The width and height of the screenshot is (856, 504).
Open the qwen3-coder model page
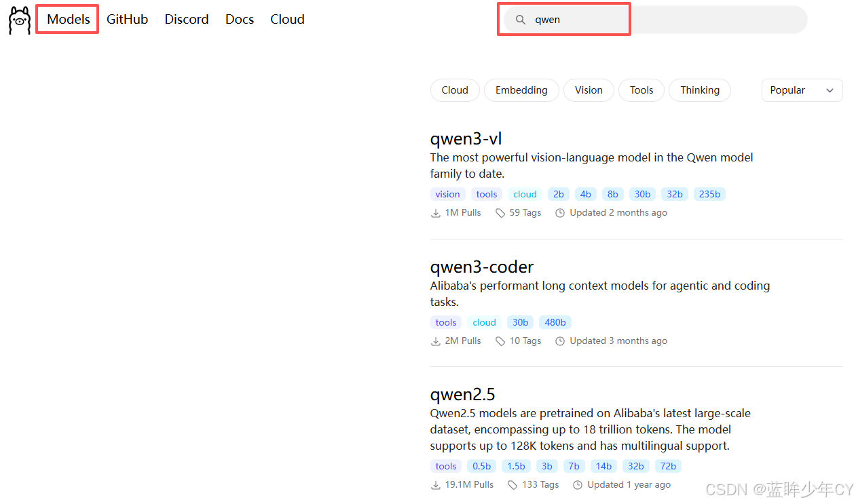click(482, 267)
